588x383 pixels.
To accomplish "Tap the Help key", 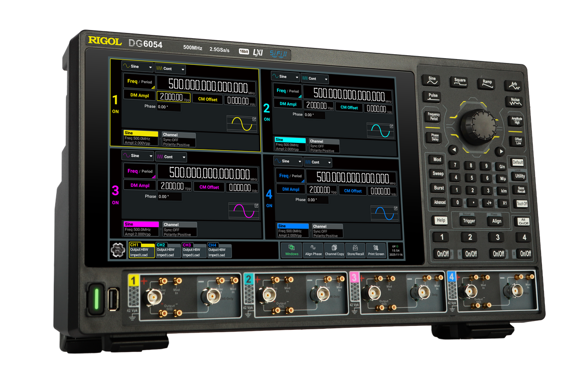I will tap(441, 220).
